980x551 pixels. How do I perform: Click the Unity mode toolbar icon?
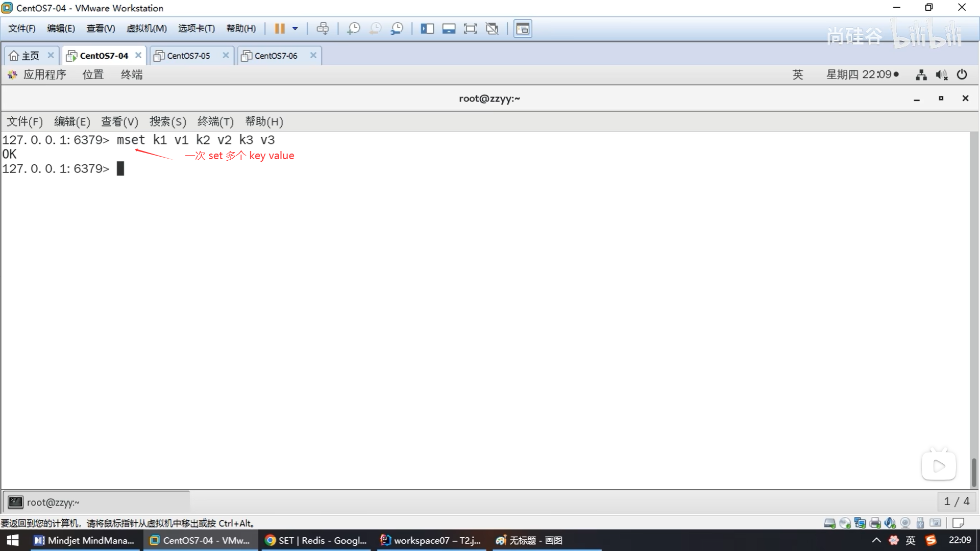pyautogui.click(x=492, y=29)
